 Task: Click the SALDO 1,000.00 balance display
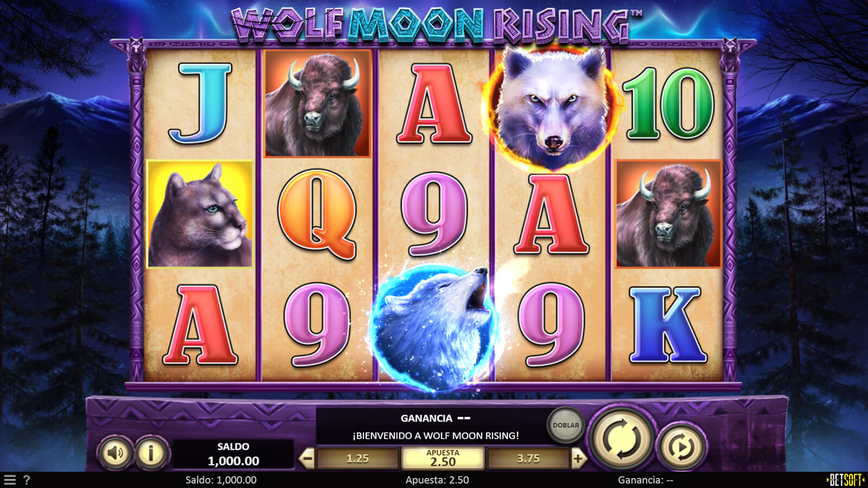(233, 454)
